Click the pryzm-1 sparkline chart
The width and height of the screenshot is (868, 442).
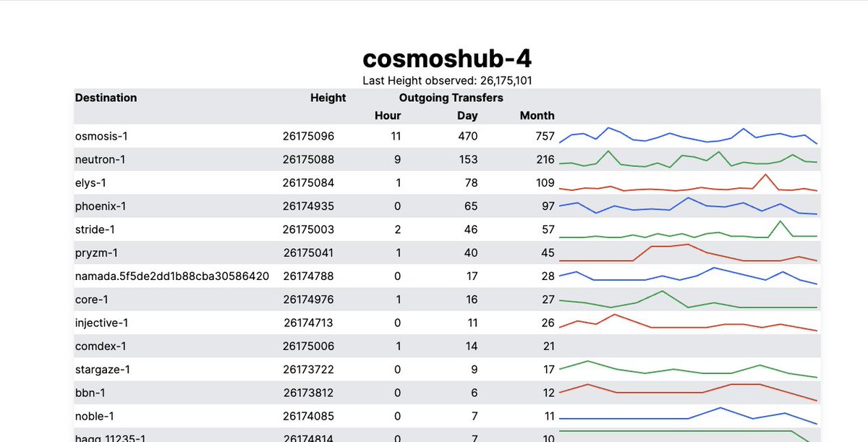click(688, 252)
